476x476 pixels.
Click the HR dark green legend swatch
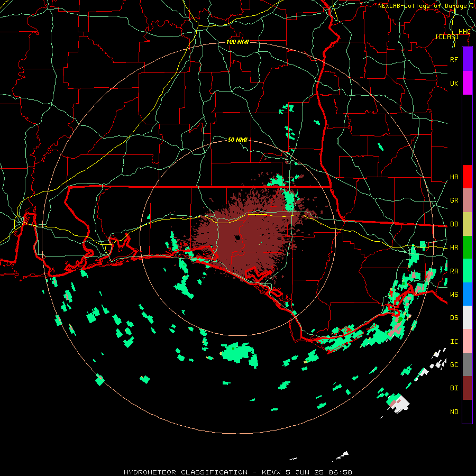467,247
